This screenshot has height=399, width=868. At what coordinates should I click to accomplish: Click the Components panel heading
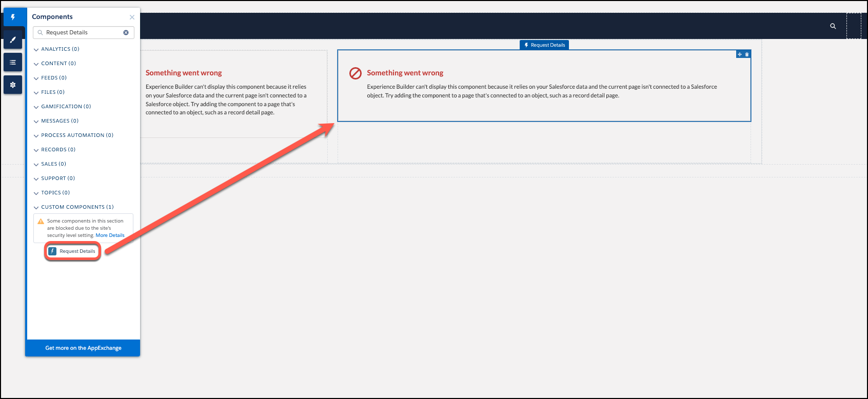(52, 17)
